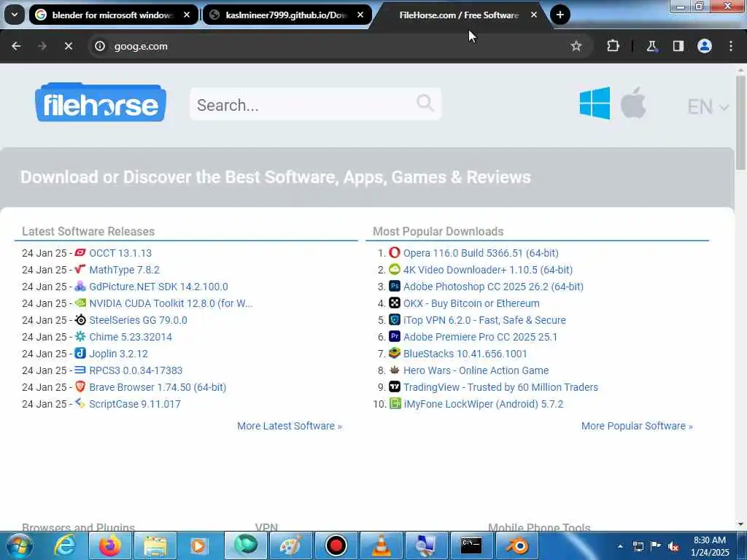
Task: Open the command prompt taskbar icon
Action: 471,545
